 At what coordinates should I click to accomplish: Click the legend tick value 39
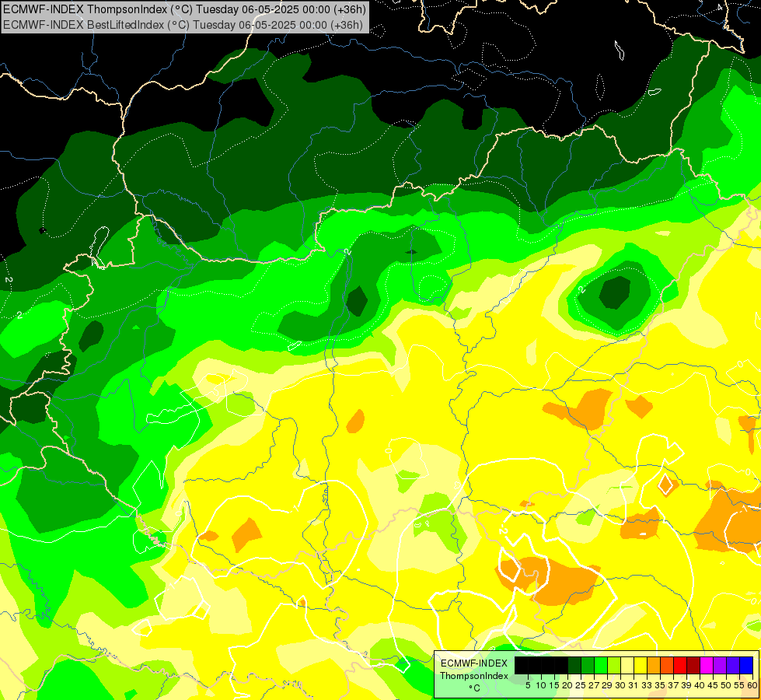[686, 685]
